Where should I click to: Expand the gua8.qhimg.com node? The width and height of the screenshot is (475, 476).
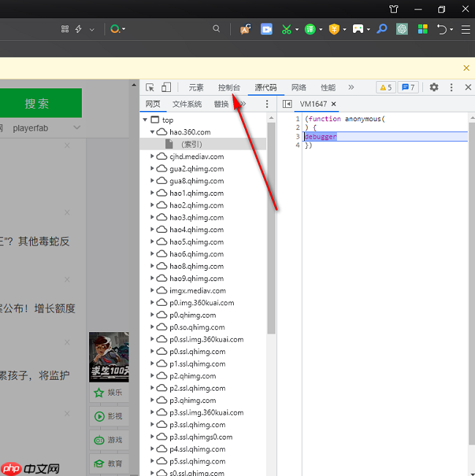tap(152, 180)
